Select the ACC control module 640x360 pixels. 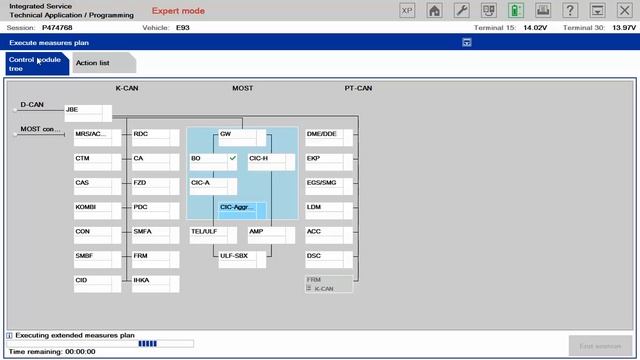[329, 236]
